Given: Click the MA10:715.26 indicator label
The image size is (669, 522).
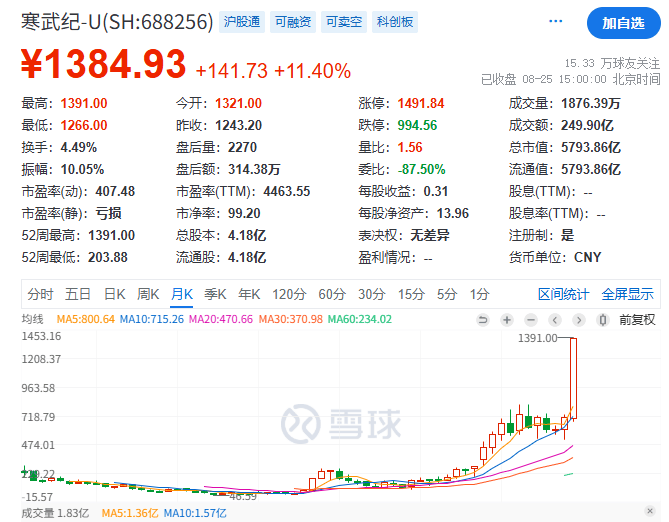Looking at the screenshot, I should (152, 319).
